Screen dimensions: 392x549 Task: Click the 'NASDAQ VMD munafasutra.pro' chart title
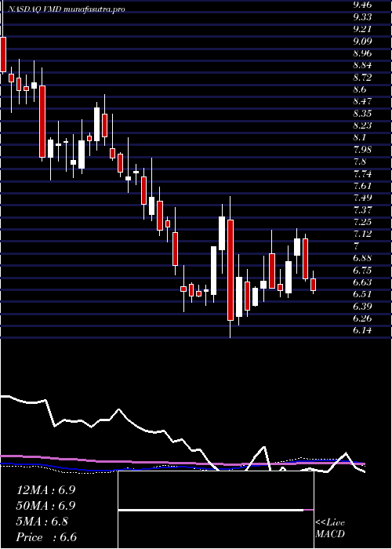pyautogui.click(x=65, y=9)
